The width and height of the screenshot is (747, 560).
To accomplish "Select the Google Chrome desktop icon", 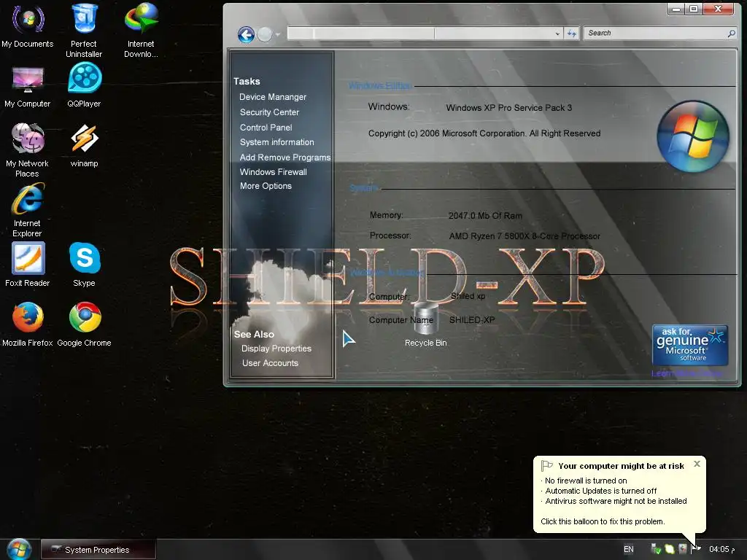I will tap(85, 324).
